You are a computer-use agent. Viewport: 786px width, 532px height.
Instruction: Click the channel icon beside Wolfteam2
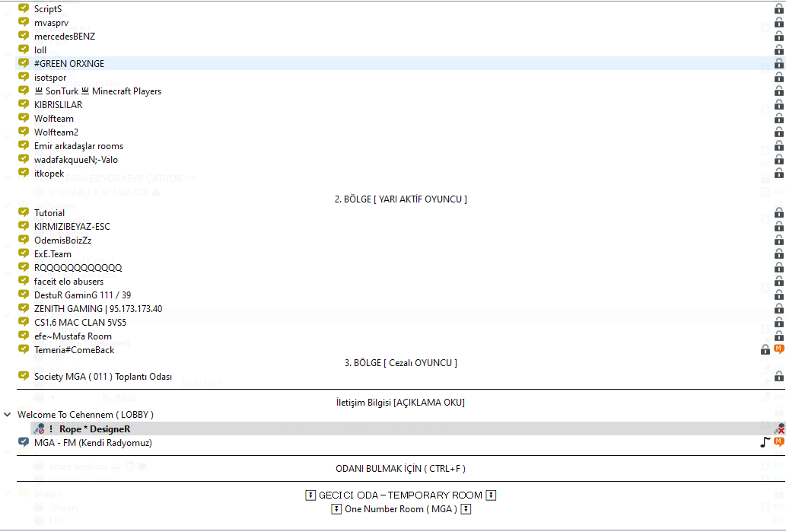tap(24, 132)
